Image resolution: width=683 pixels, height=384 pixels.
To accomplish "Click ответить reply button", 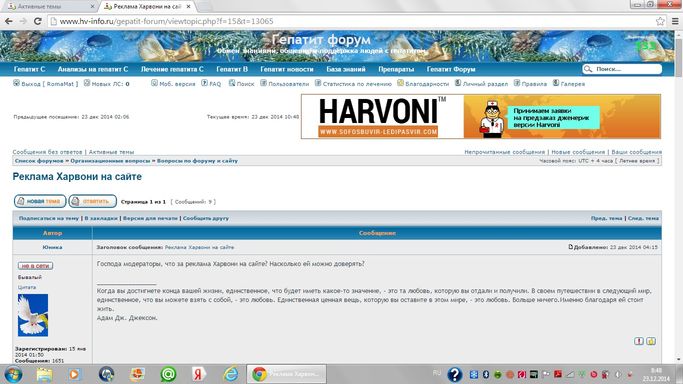I will click(x=92, y=201).
